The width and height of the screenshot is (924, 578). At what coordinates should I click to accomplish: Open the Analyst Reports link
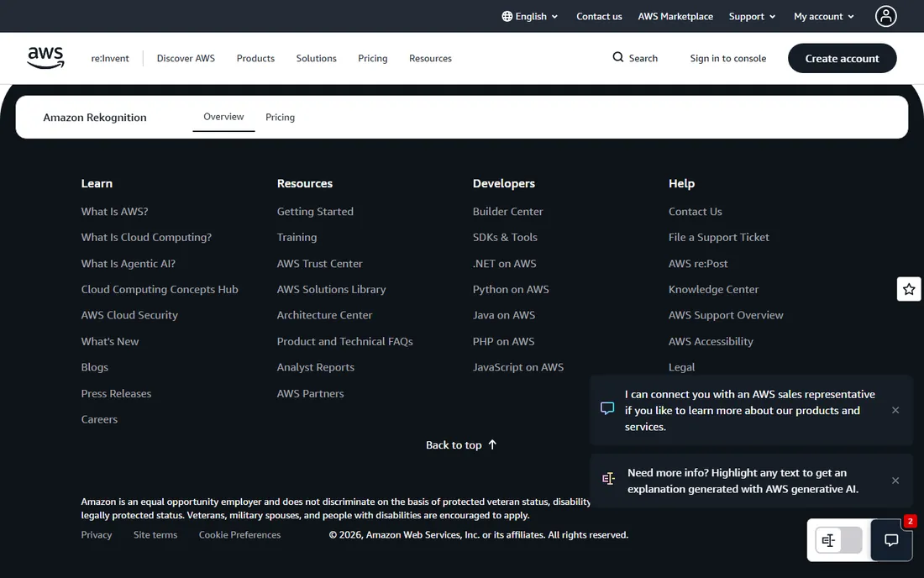point(315,367)
